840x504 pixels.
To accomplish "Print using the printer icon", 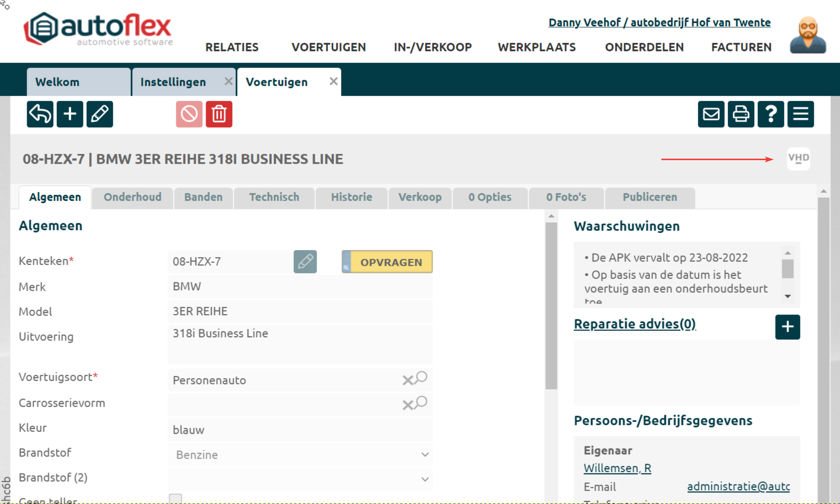I will (x=741, y=114).
